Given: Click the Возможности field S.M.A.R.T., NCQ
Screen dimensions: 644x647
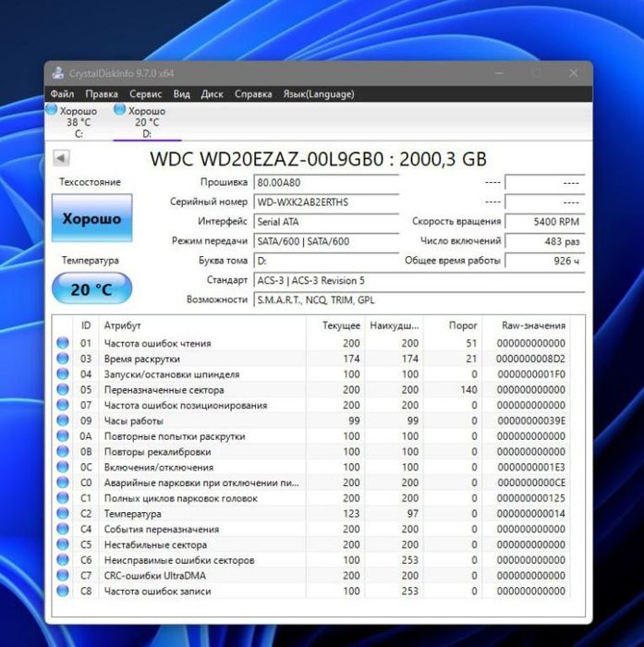Looking at the screenshot, I should click(419, 300).
